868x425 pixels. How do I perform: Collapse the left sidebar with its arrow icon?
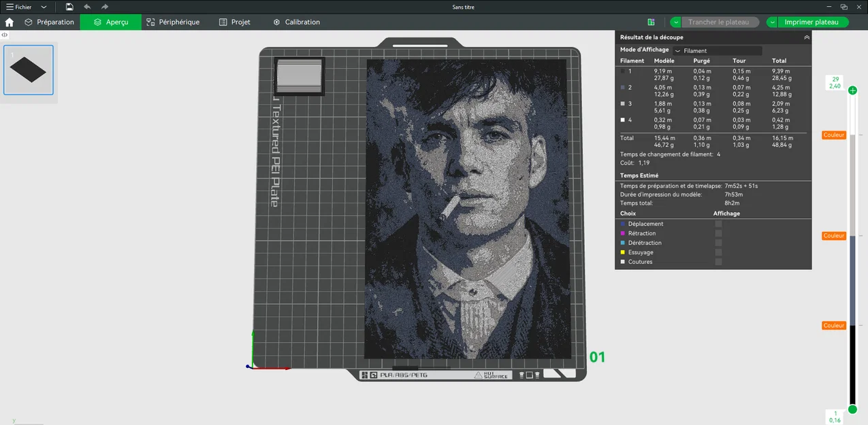click(x=4, y=35)
